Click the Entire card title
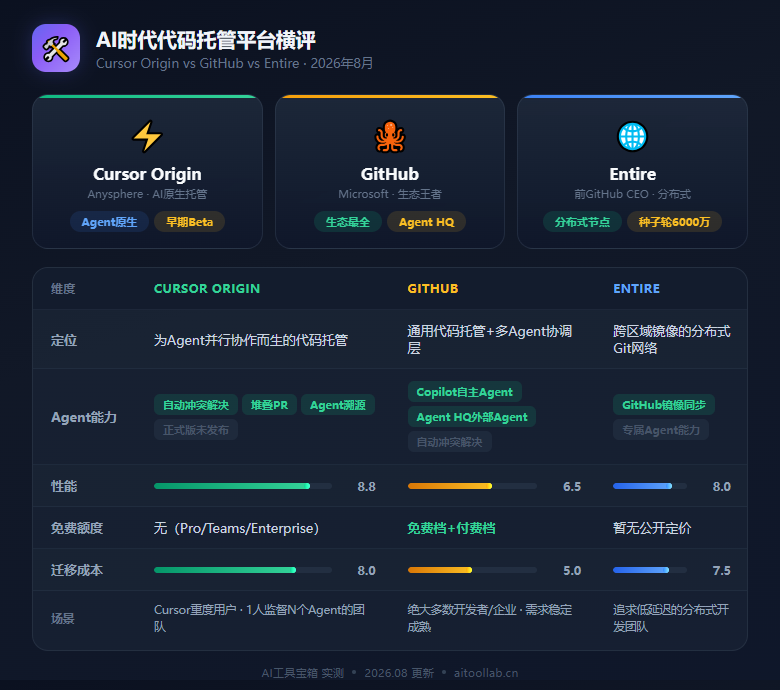 pyautogui.click(x=632, y=174)
